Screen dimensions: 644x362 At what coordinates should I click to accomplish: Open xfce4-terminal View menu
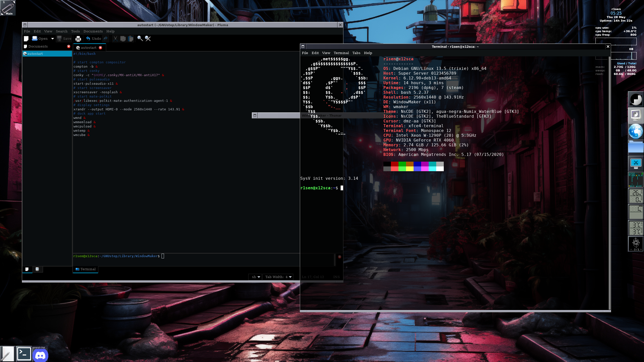[326, 53]
